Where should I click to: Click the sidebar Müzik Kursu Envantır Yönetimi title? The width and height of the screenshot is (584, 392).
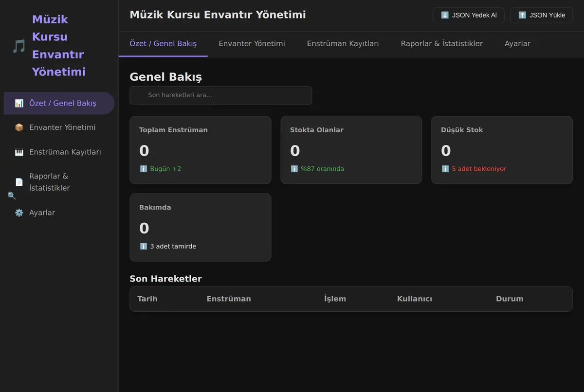(59, 46)
